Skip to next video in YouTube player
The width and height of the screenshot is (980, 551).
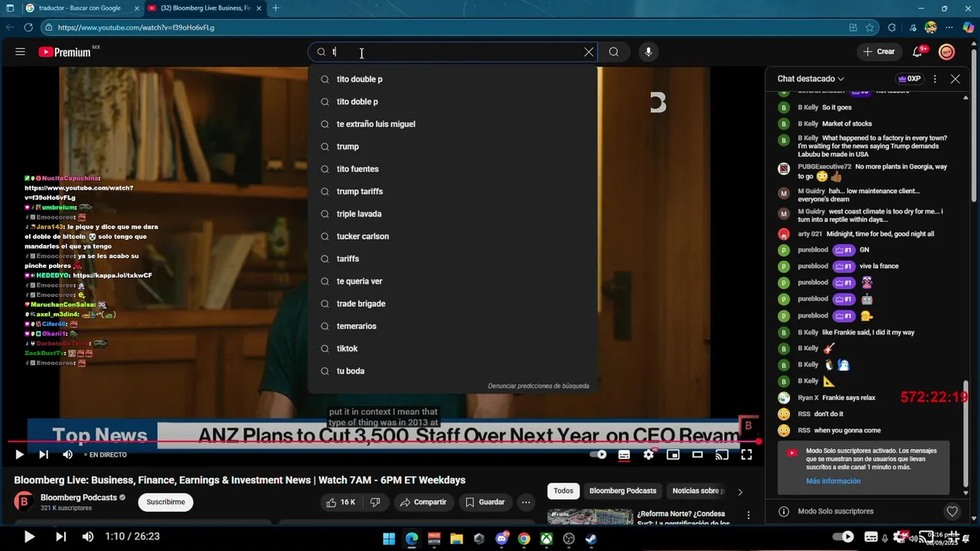point(44,455)
